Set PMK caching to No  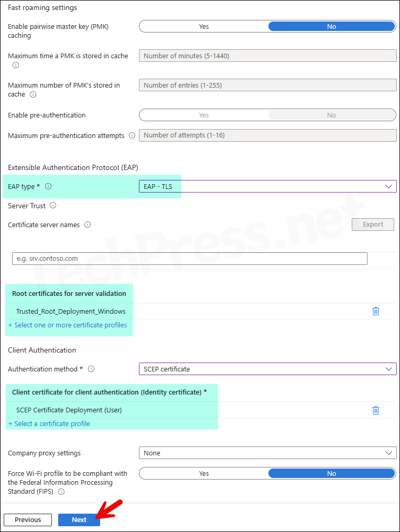pos(331,26)
